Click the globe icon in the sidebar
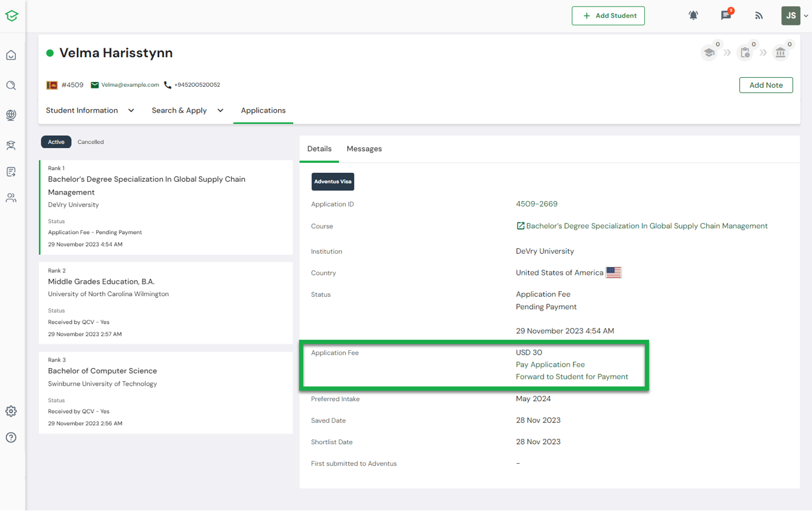Viewport: 812px width, 512px height. tap(11, 115)
